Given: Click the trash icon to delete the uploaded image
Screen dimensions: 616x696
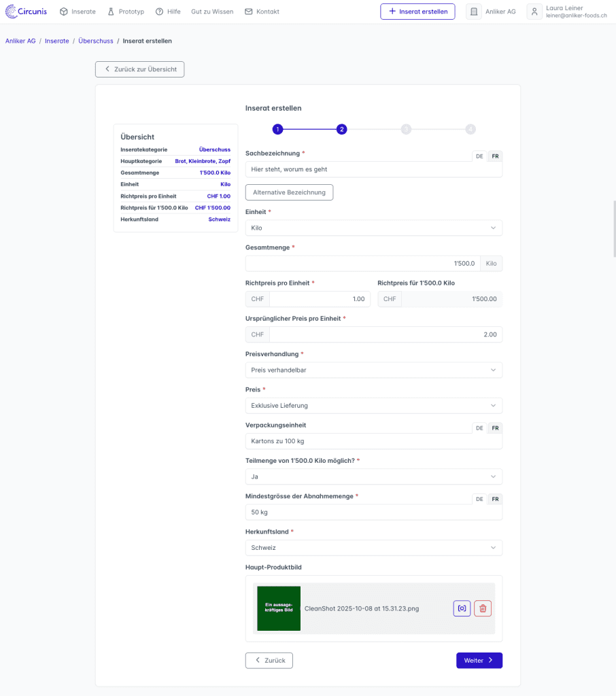Looking at the screenshot, I should (483, 608).
